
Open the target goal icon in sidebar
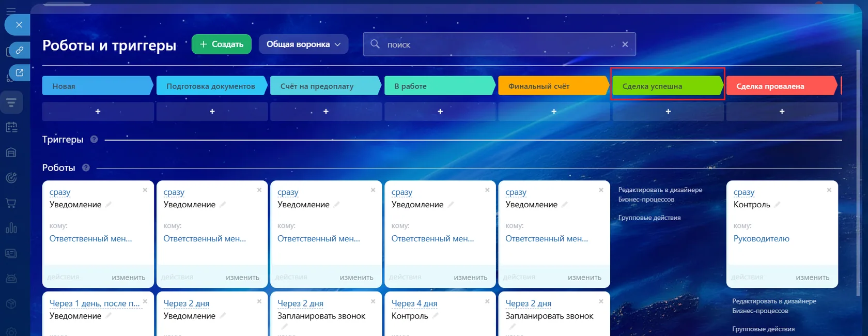pyautogui.click(x=11, y=178)
